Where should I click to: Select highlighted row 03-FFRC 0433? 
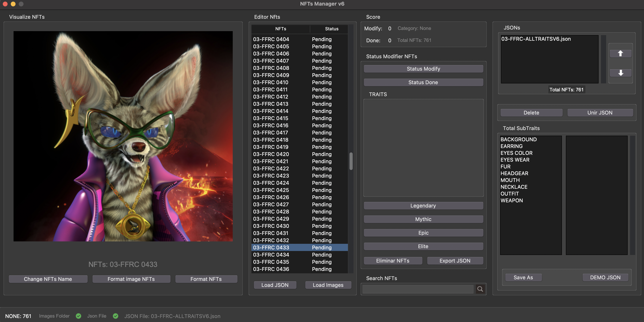pos(299,247)
